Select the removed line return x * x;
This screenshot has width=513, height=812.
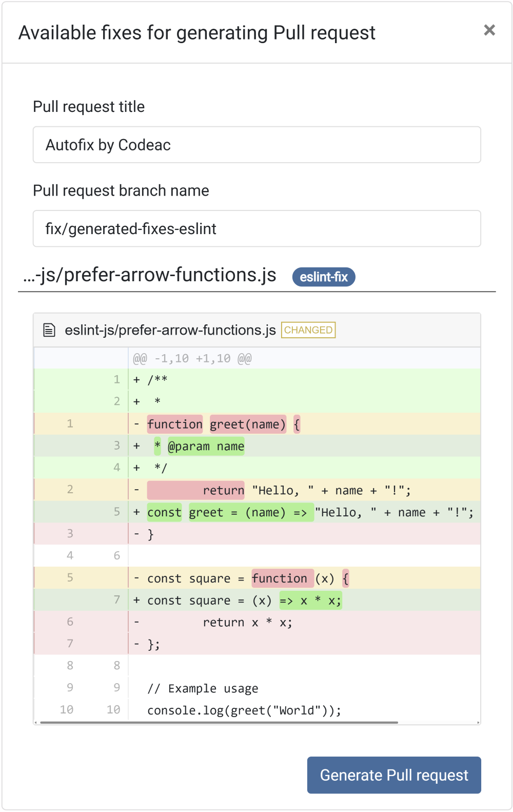pos(257,622)
